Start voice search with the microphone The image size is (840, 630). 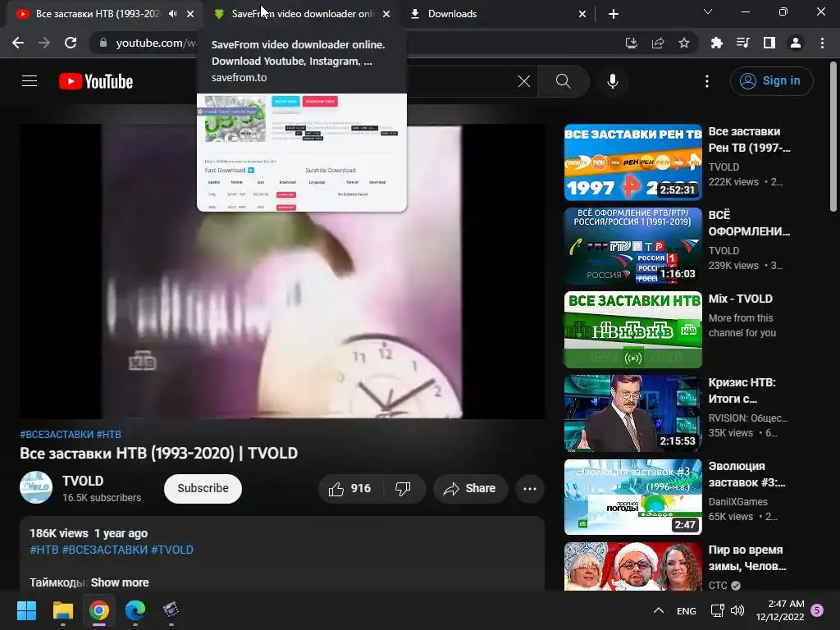[x=612, y=81]
